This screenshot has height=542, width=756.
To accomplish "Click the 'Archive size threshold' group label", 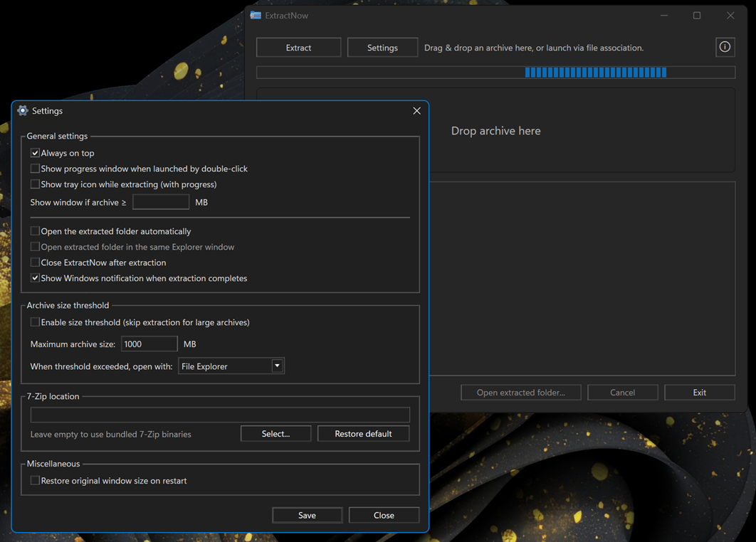I will (x=68, y=305).
